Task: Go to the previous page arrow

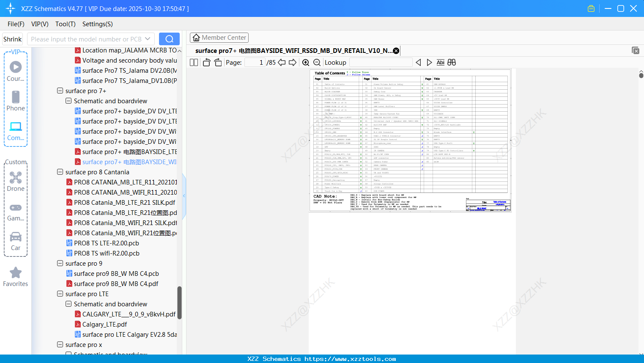Action: pyautogui.click(x=282, y=62)
